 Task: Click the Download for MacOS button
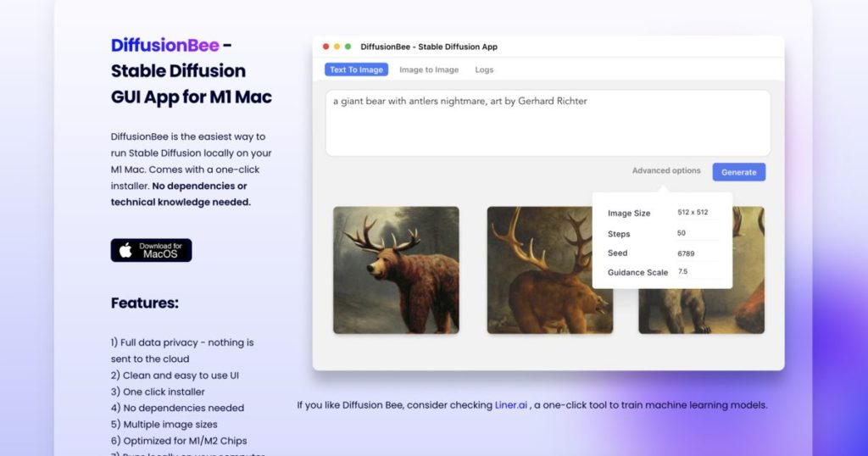[x=151, y=250]
